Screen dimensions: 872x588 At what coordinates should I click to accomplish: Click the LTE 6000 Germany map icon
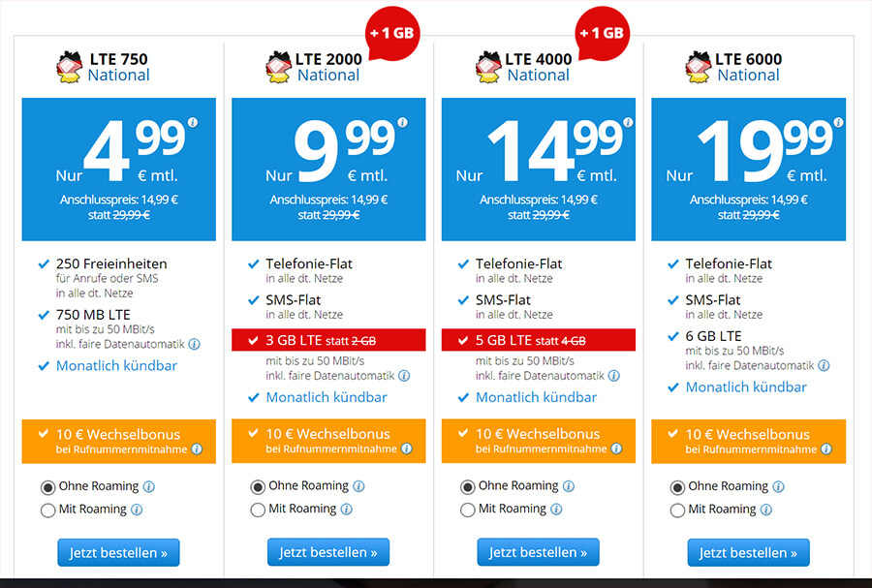(x=699, y=67)
